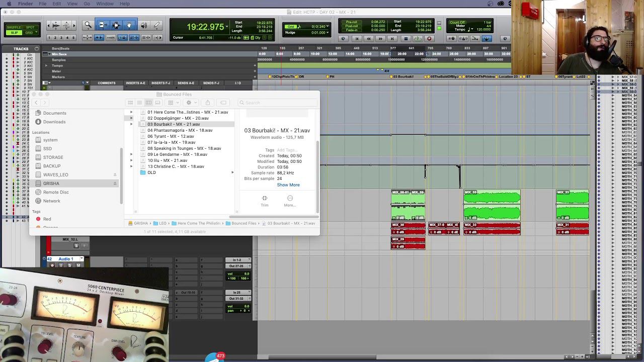Viewport: 644px width, 362px height.
Task: Select the Zoomer tool in Pro Tools
Action: click(x=88, y=25)
